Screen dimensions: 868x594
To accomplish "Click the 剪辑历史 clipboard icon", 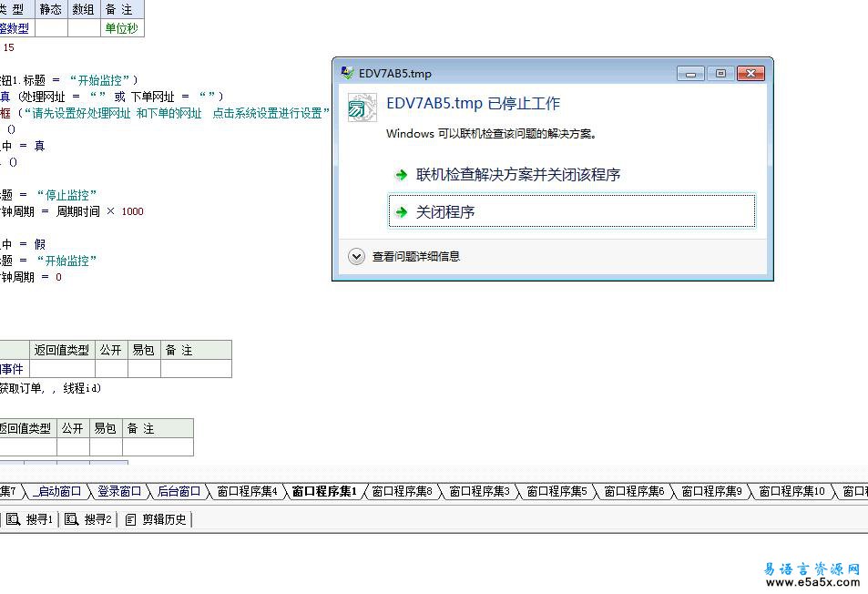I will pyautogui.click(x=130, y=520).
